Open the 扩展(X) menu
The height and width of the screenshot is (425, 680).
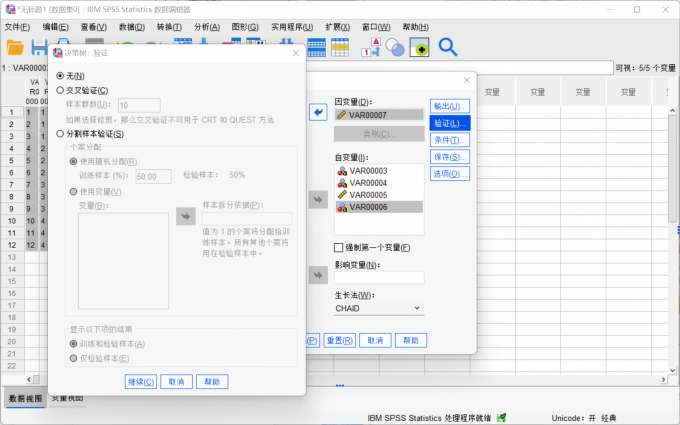[x=337, y=27]
